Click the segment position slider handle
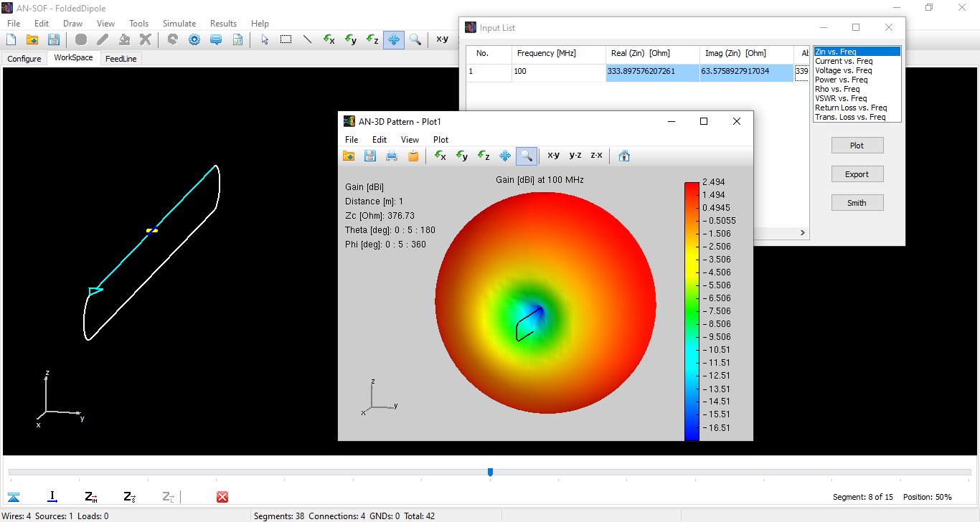This screenshot has height=522, width=980. click(490, 472)
